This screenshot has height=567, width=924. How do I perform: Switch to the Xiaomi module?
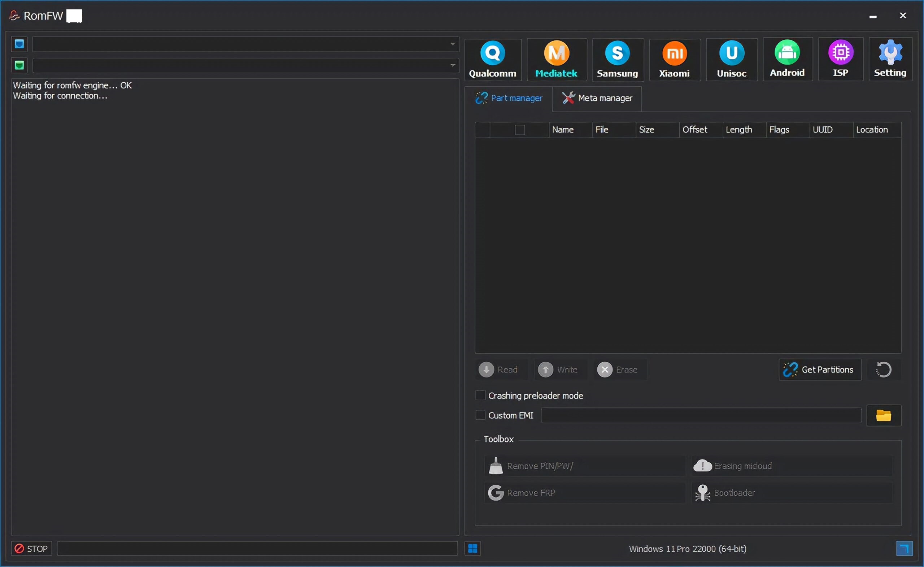pyautogui.click(x=675, y=60)
